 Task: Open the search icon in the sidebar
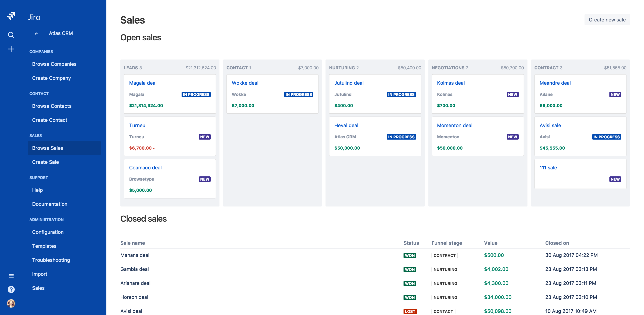coord(11,35)
